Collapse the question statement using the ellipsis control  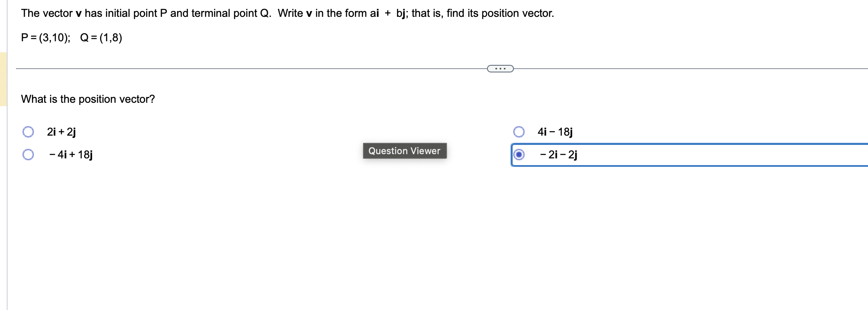point(500,68)
